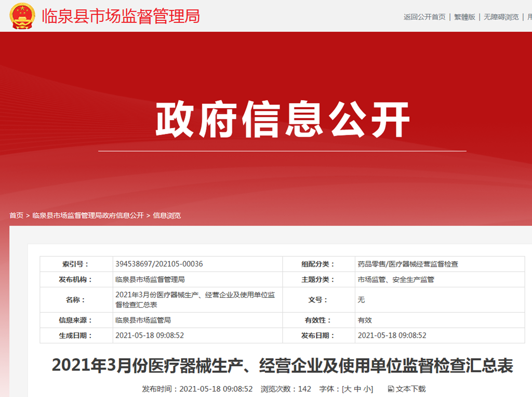The image size is (532, 397).
Task: Click the 临泉县市场监督管理局 site title
Action: [x=121, y=16]
